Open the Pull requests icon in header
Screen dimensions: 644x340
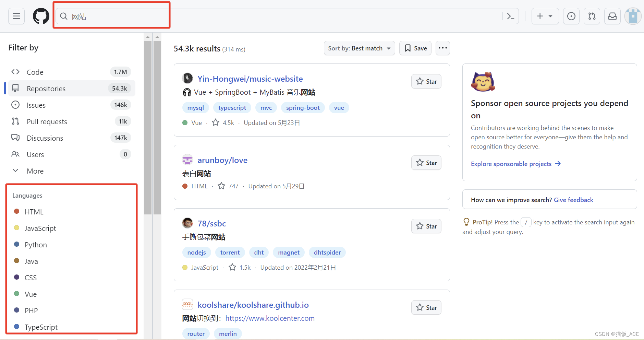coord(592,16)
